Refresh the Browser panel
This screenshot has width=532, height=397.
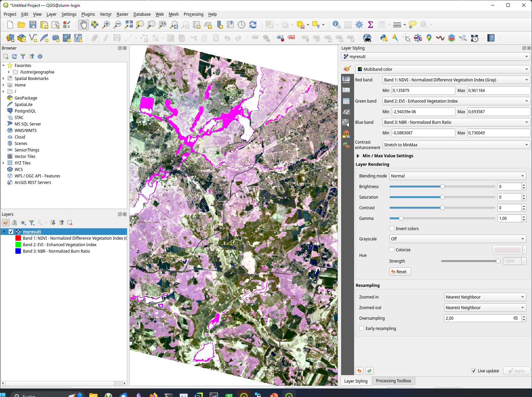pos(14,56)
